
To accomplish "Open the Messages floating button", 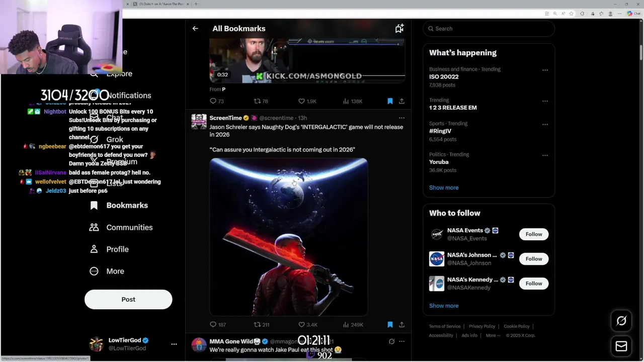I will [621, 346].
